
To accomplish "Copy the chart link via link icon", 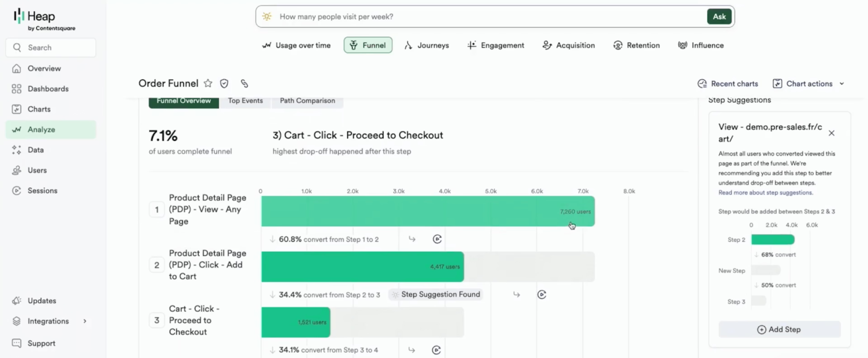I will coord(244,83).
